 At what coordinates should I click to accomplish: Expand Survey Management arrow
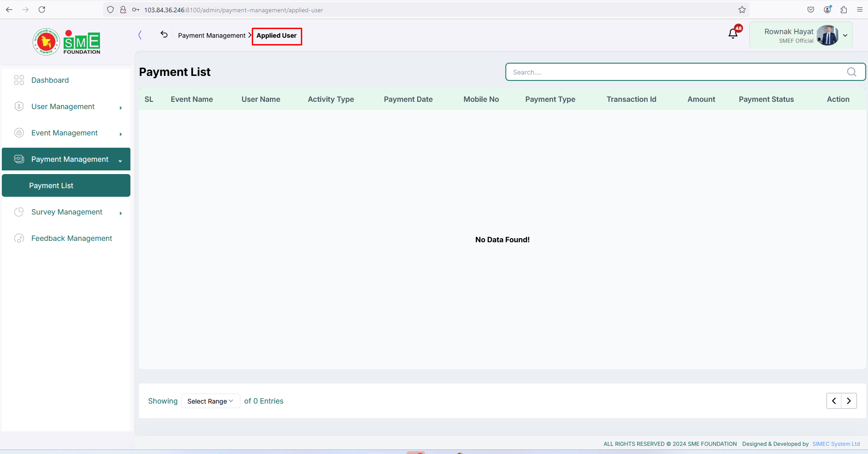(120, 213)
